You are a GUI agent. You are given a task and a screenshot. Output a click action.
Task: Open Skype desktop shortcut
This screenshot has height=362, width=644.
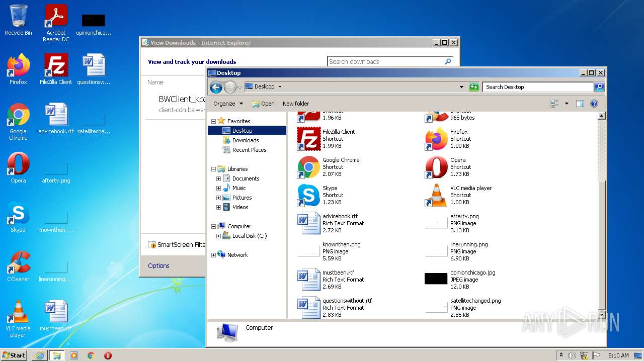(18, 217)
